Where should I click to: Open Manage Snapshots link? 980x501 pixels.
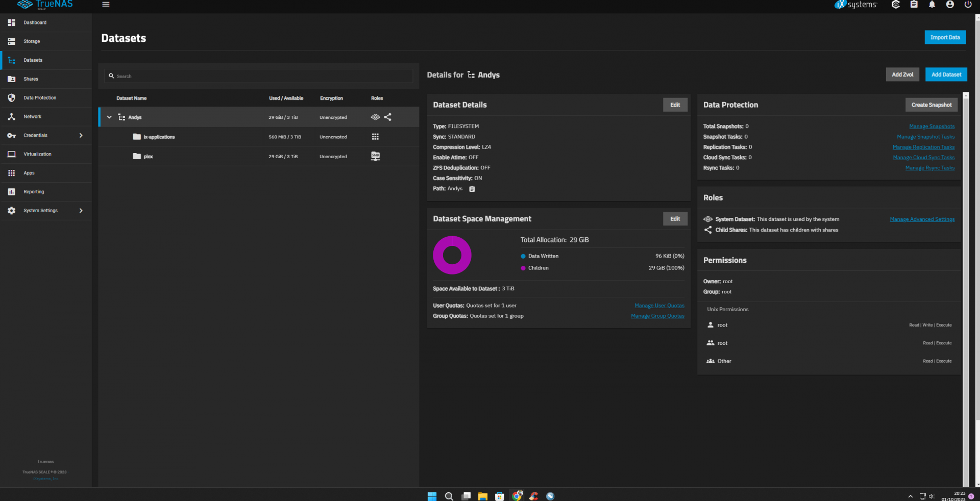(932, 127)
